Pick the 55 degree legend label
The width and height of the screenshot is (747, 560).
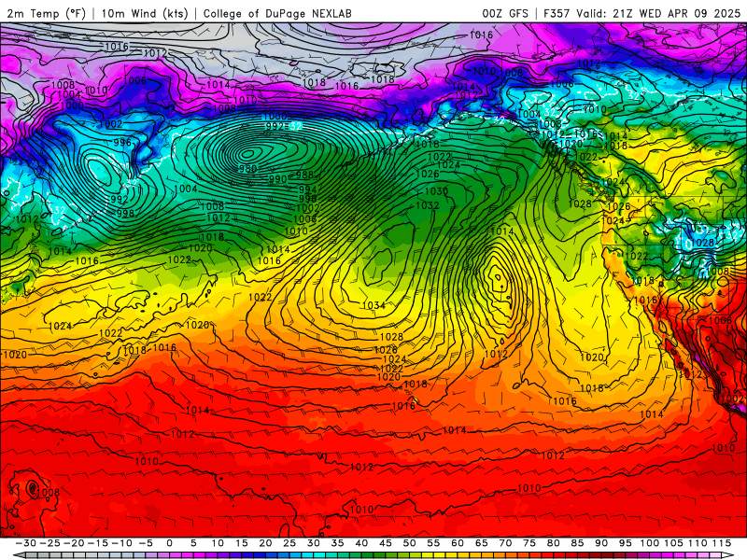point(433,543)
